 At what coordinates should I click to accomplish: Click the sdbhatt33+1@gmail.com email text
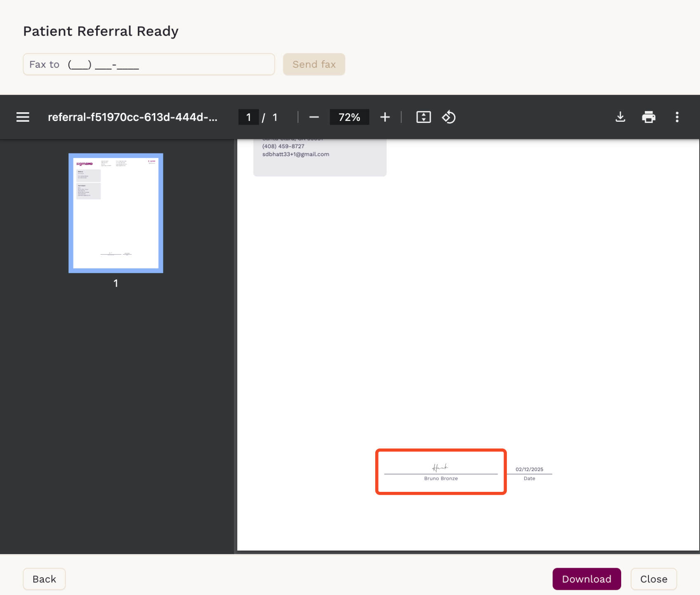[296, 154]
